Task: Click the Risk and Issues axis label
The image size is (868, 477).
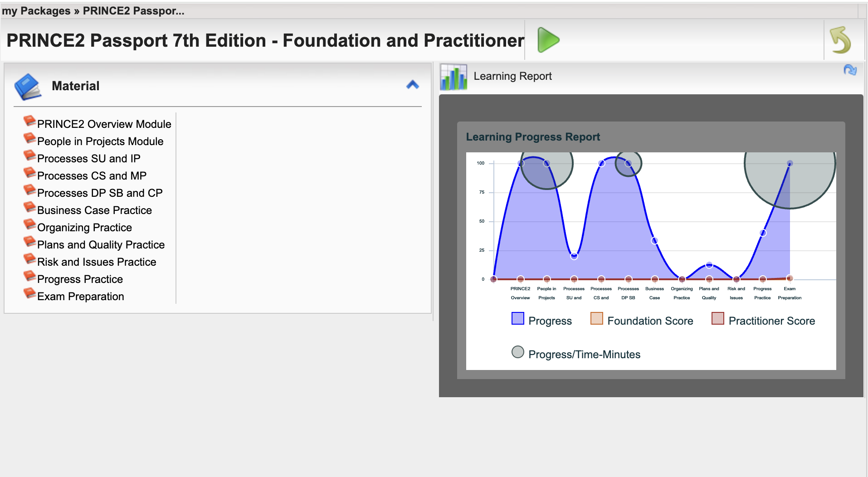Action: (x=736, y=293)
